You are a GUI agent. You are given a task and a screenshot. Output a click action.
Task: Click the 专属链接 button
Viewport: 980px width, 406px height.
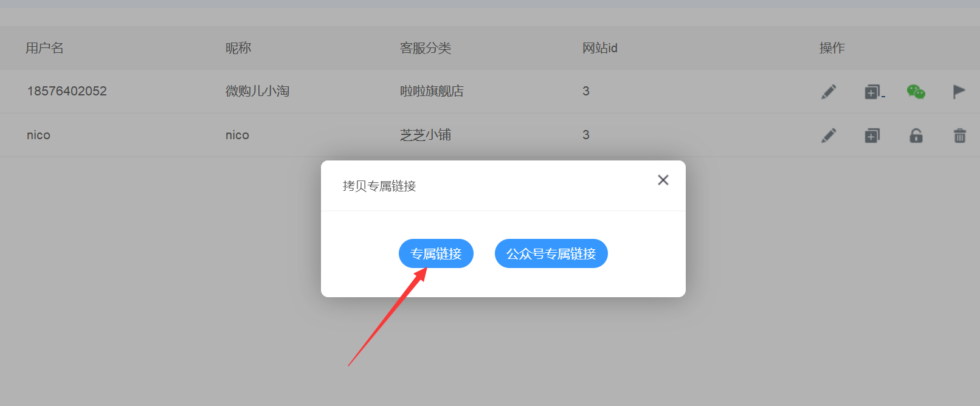[x=436, y=253]
